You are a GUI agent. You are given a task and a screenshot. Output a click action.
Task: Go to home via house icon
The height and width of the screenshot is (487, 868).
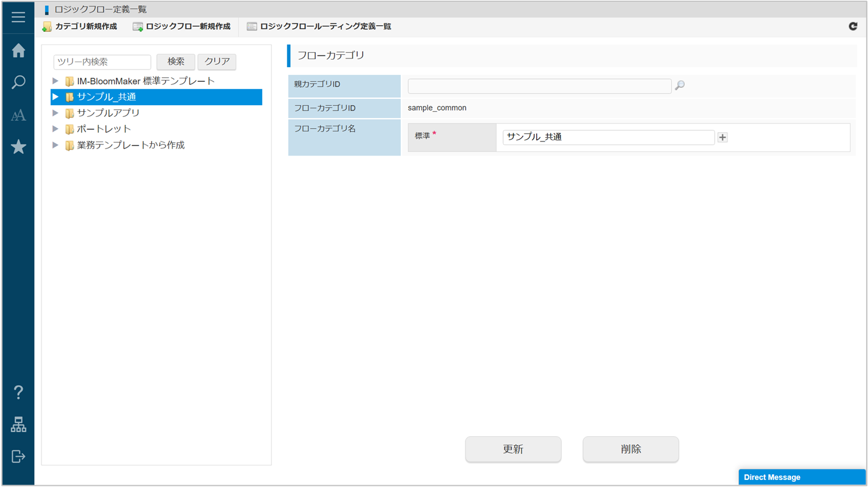click(18, 51)
